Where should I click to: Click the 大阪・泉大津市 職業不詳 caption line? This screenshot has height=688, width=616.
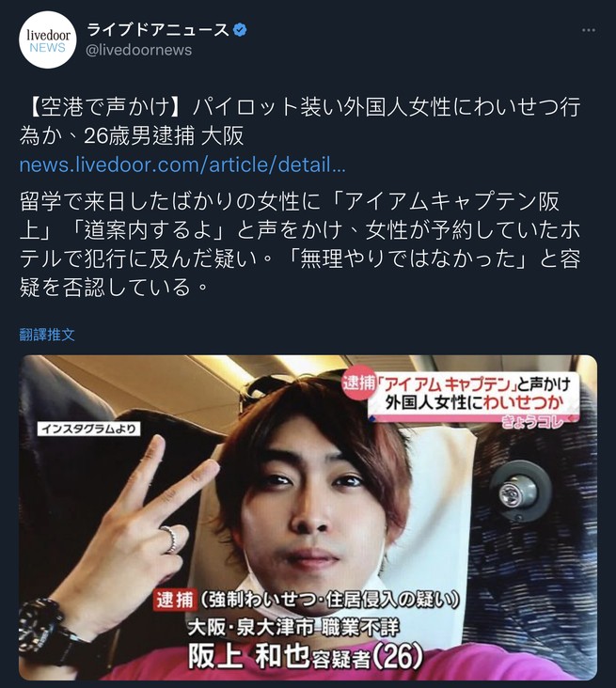pos(293,629)
